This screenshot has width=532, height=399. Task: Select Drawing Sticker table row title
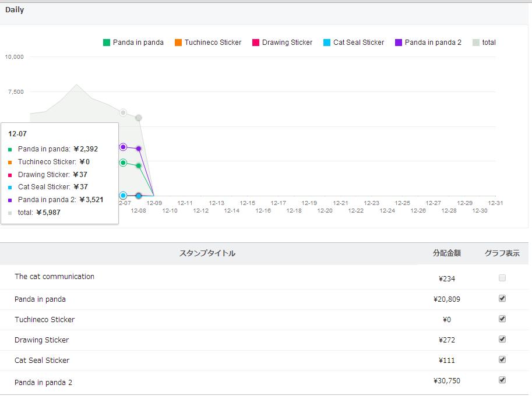[42, 340]
